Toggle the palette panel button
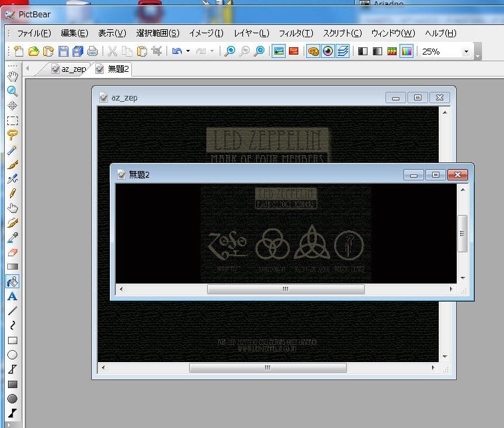Viewport: 504px width, 428px height. tap(314, 51)
